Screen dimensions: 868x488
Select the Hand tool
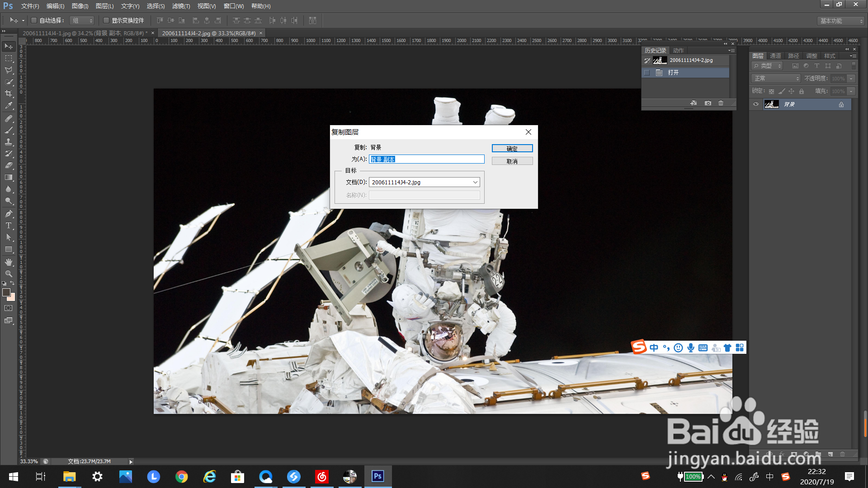[9, 262]
